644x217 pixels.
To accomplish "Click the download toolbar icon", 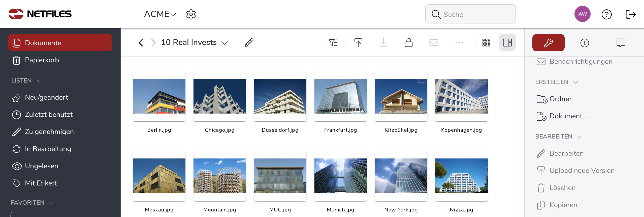I will point(383,42).
